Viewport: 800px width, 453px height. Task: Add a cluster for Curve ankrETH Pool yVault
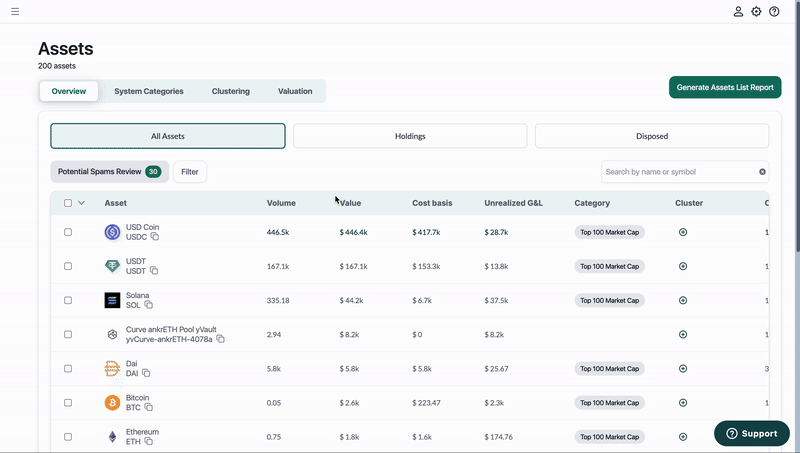pos(683,335)
